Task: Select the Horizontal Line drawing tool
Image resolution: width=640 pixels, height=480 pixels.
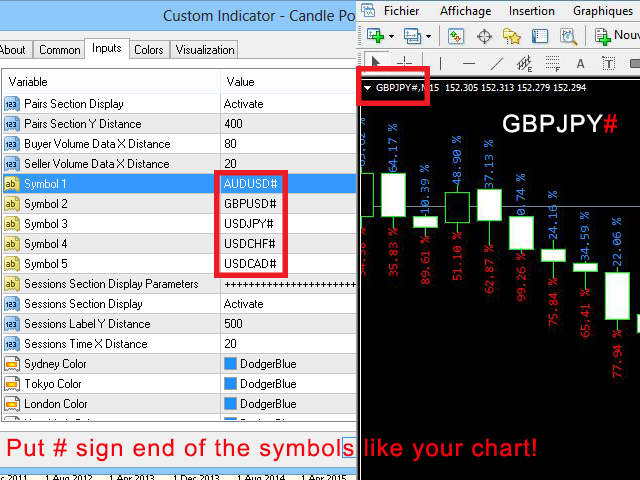Action: click(x=469, y=63)
